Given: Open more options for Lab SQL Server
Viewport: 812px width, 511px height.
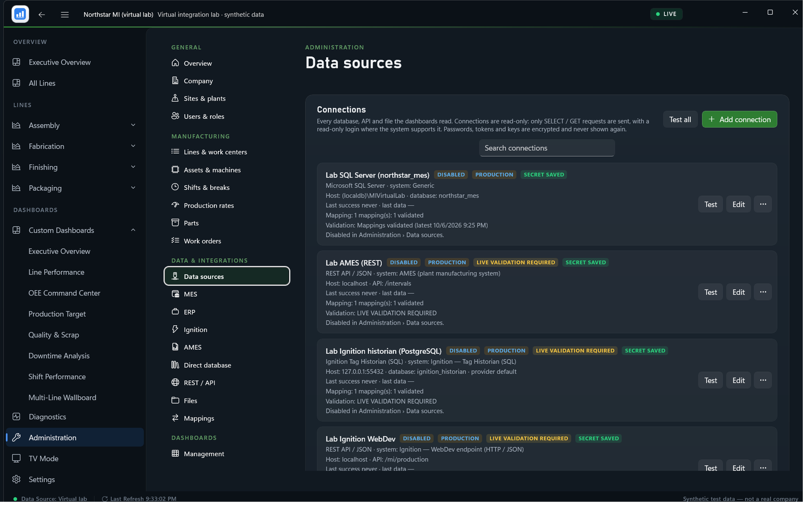Looking at the screenshot, I should click(x=763, y=205).
